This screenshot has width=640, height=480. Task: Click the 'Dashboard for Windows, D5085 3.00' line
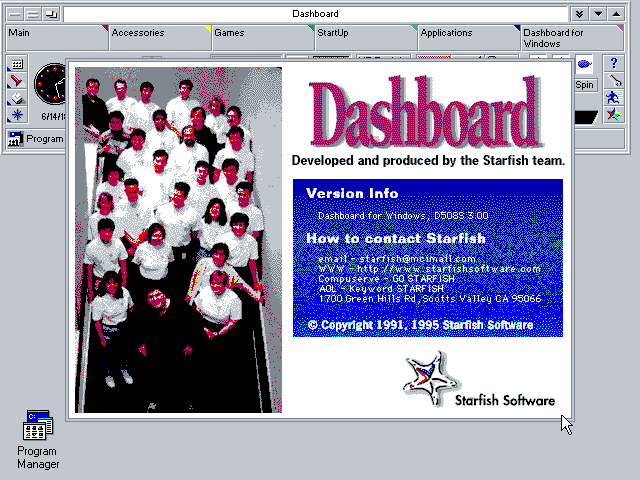pos(403,216)
